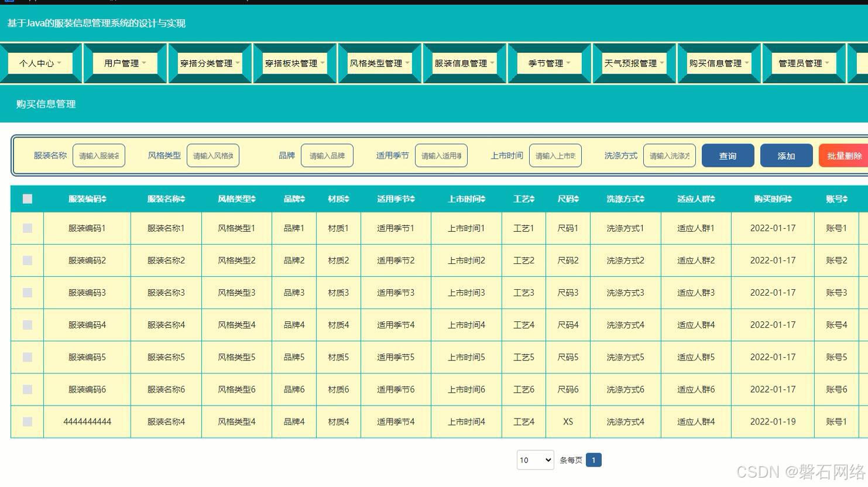Go to page 1 in pagination

(x=593, y=460)
